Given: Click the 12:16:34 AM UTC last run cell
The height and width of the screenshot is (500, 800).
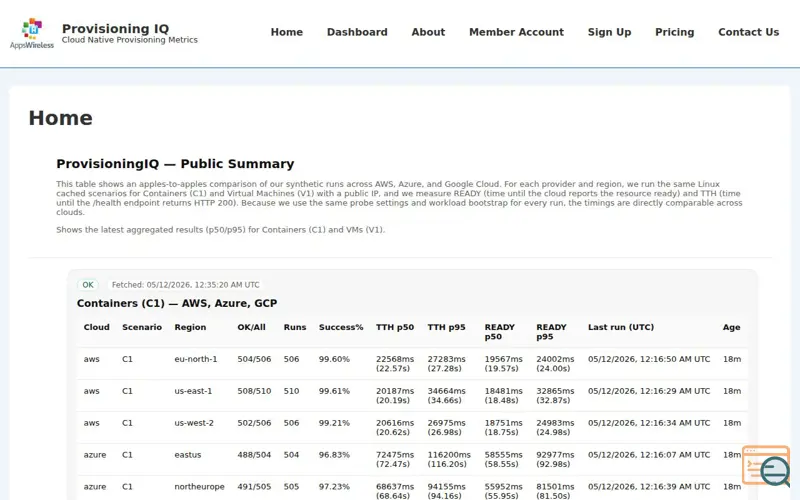Looking at the screenshot, I should pyautogui.click(x=649, y=423).
